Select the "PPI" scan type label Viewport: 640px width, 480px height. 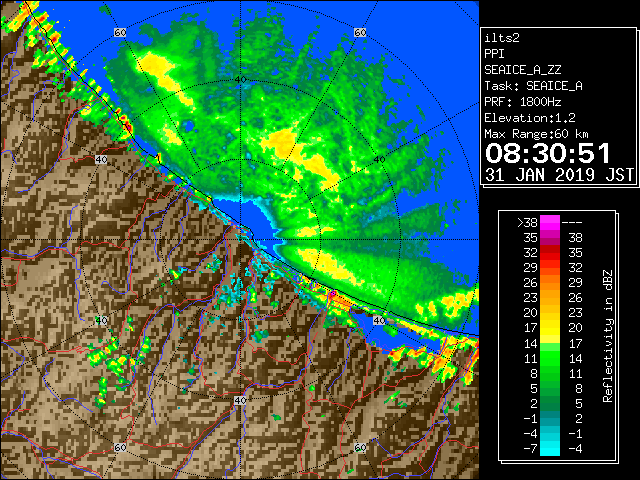[x=494, y=54]
